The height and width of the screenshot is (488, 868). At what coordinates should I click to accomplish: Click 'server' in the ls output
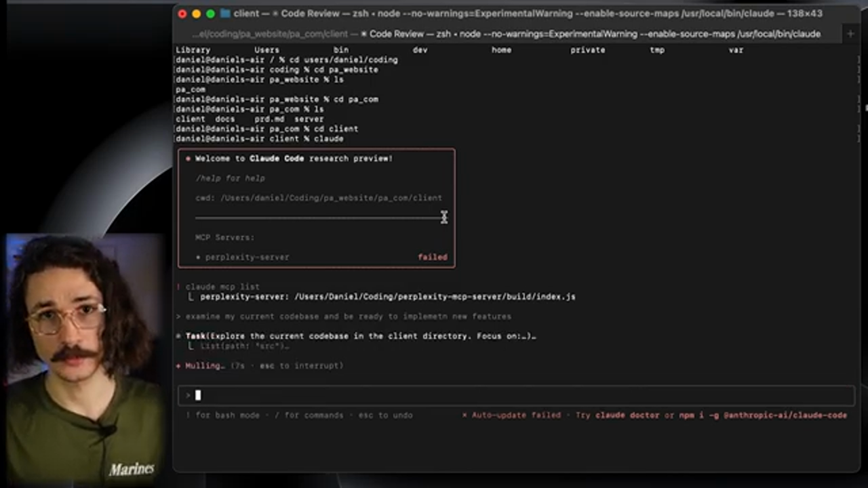pyautogui.click(x=309, y=119)
